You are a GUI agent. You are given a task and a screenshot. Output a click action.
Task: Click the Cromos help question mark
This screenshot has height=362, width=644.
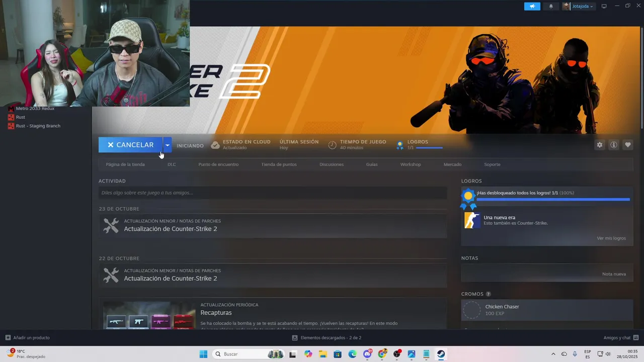tap(488, 294)
